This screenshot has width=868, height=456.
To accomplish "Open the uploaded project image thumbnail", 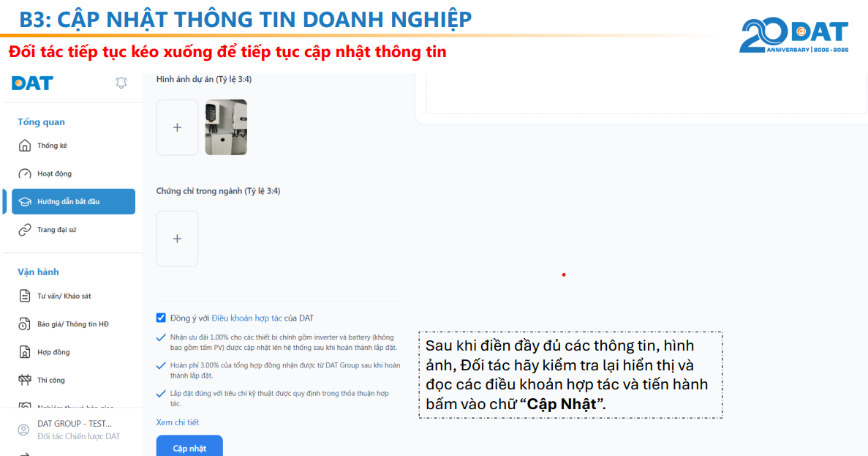I will pyautogui.click(x=226, y=127).
